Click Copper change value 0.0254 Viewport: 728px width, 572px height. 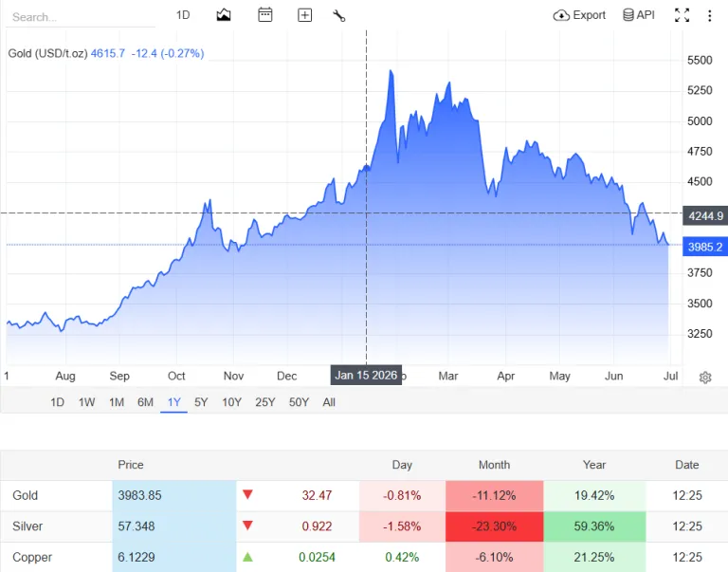317,557
